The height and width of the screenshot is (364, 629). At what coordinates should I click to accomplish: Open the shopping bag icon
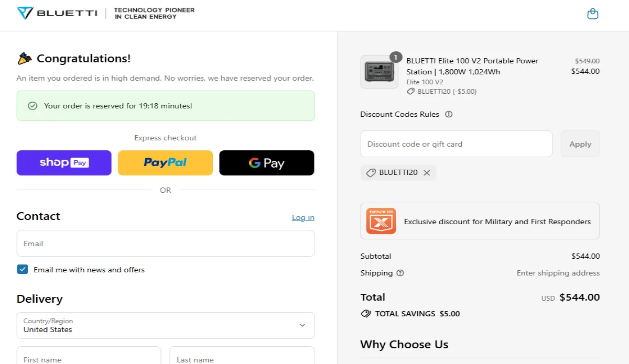593,14
